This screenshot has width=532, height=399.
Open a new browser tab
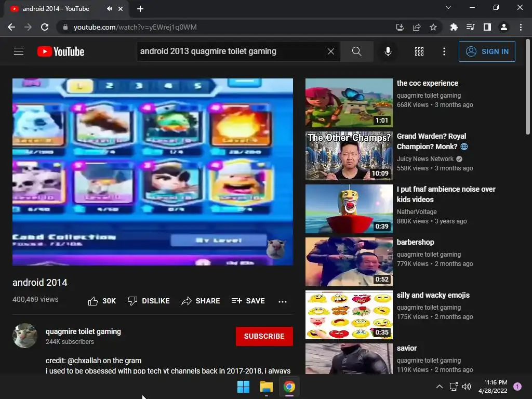pos(140,9)
